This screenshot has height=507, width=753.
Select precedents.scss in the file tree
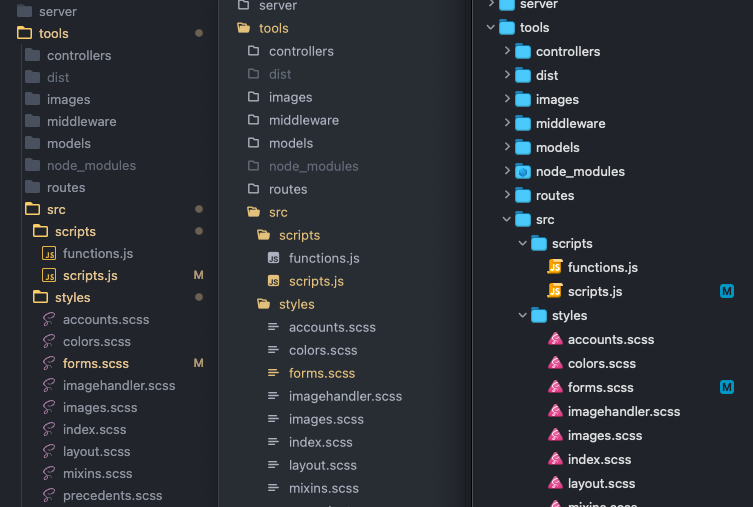point(112,495)
